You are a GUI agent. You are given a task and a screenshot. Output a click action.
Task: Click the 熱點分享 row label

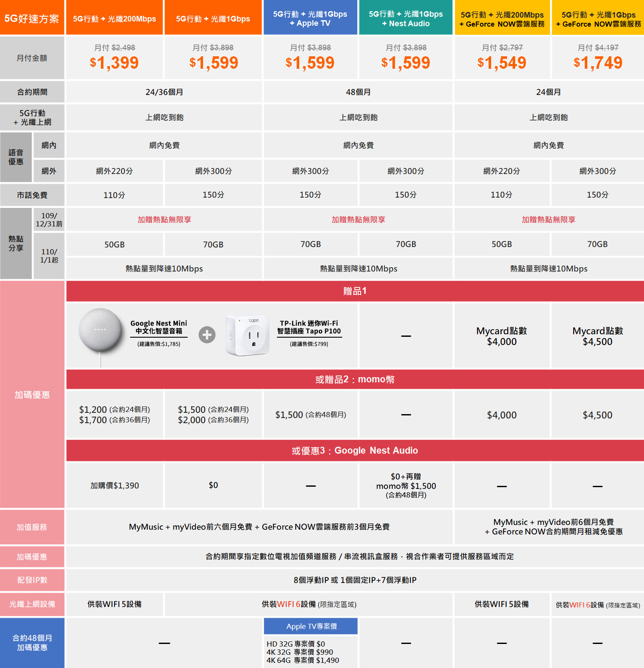(x=16, y=244)
